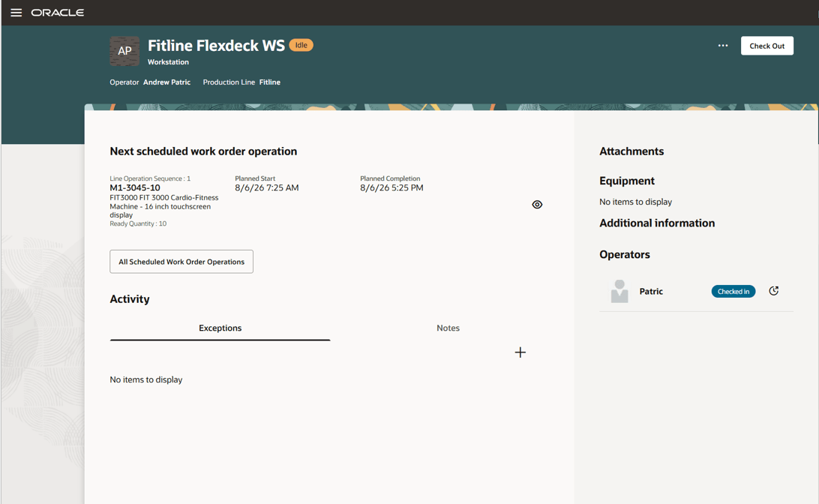
Task: Click the history clock icon beside Patric
Action: 774,292
